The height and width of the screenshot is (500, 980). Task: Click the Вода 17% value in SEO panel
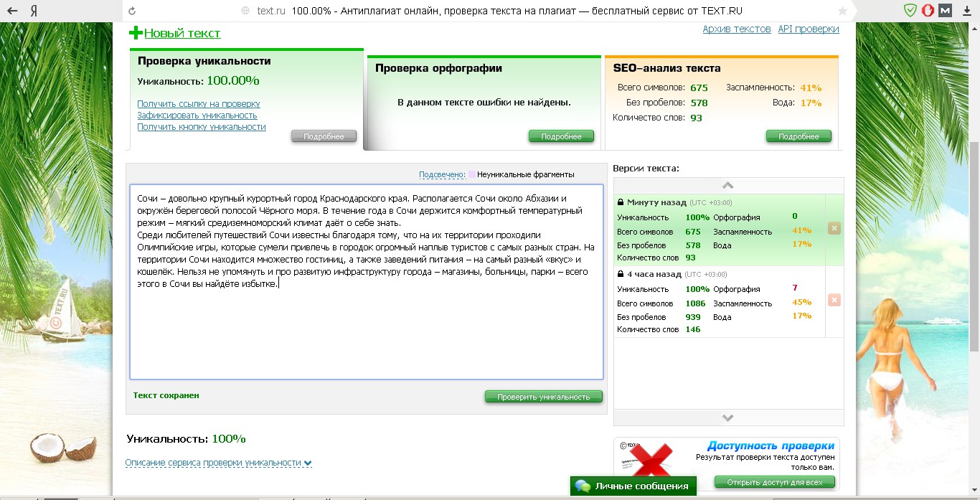(811, 103)
